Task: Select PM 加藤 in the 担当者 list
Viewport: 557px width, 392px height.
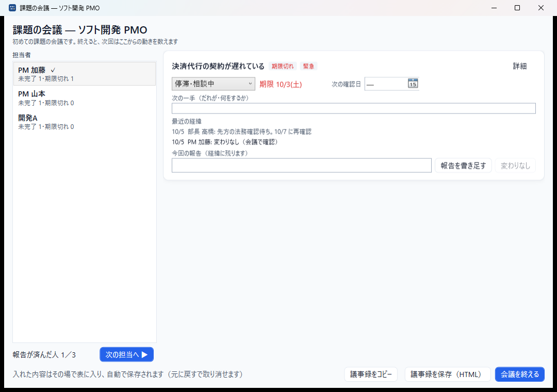Action: click(85, 74)
